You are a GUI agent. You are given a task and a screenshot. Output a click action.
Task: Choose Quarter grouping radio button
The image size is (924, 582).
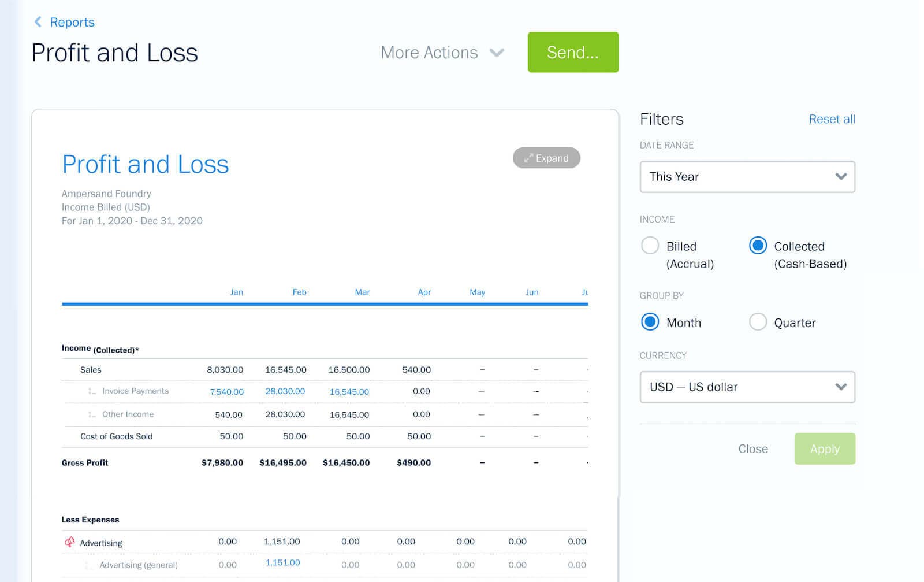pos(758,322)
